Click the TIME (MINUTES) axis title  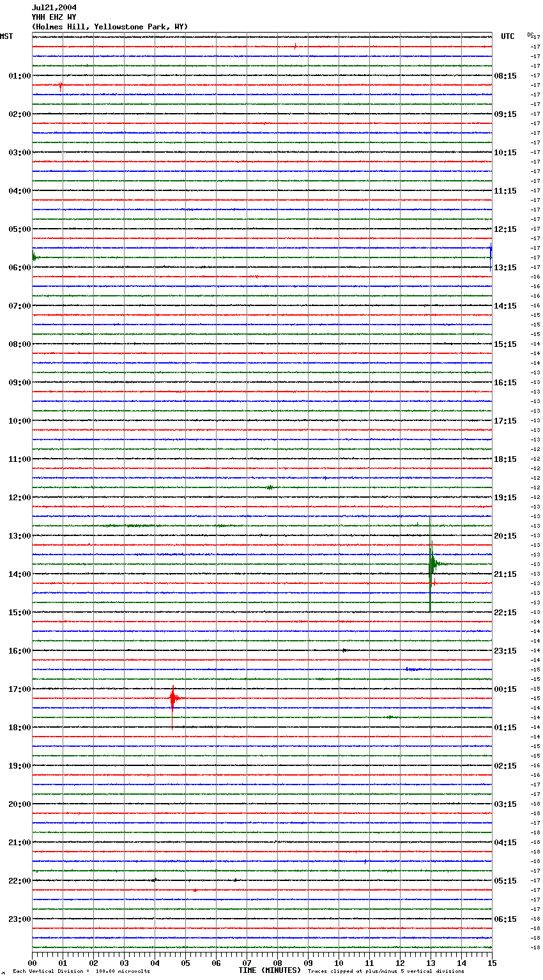(270, 970)
